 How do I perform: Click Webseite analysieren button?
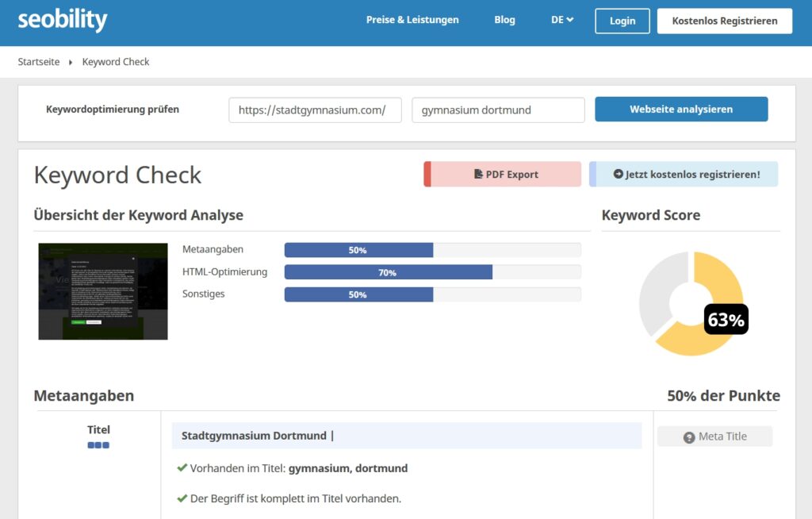[x=681, y=110]
